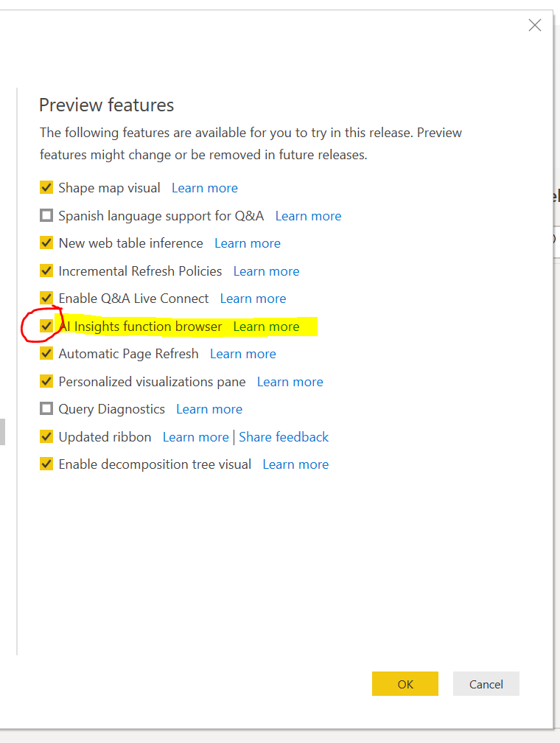Close the Preview features dialog
The height and width of the screenshot is (743, 560).
coord(535,25)
